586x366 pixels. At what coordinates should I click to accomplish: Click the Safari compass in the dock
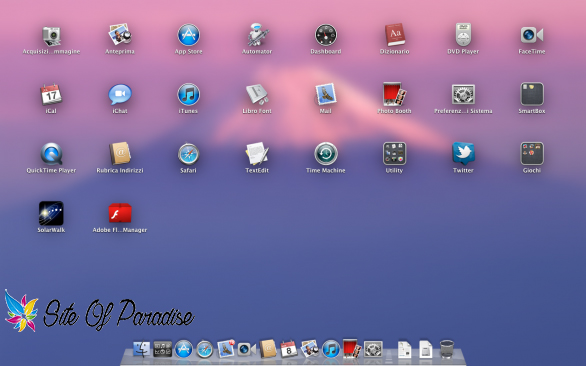(x=204, y=350)
